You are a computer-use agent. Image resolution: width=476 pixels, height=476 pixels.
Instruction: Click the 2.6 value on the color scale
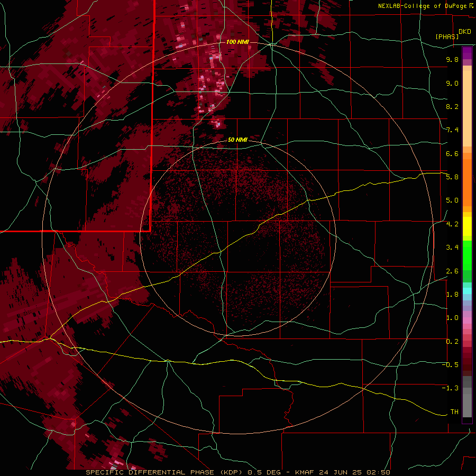452,271
